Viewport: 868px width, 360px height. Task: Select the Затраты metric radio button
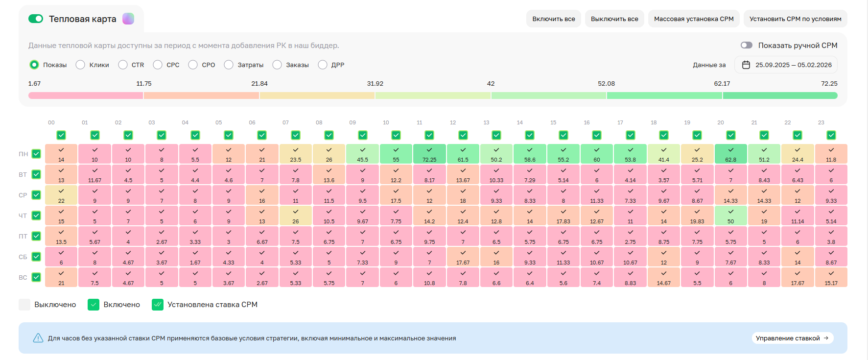pyautogui.click(x=229, y=65)
